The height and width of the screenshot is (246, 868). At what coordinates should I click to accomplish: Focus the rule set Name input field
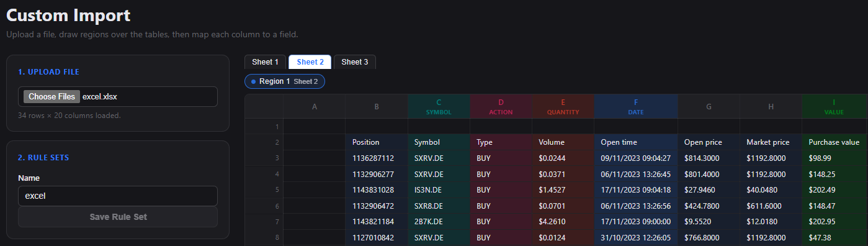point(118,196)
